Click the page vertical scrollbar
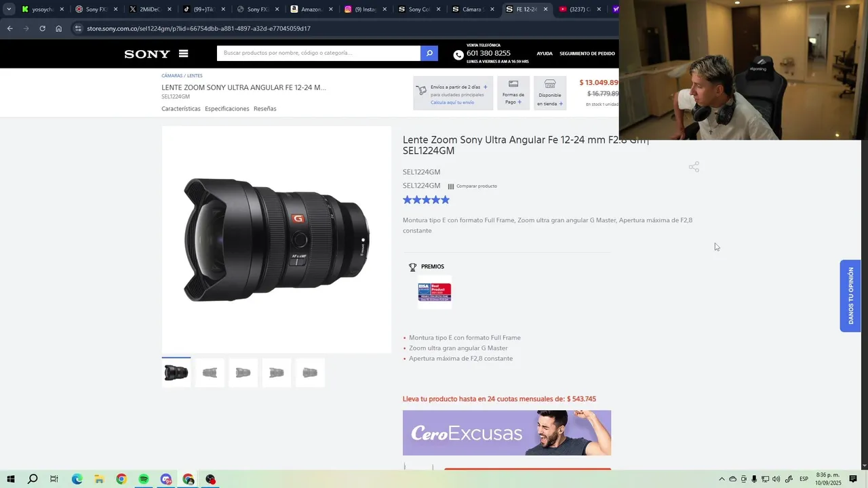This screenshot has width=868, height=488. [864, 304]
